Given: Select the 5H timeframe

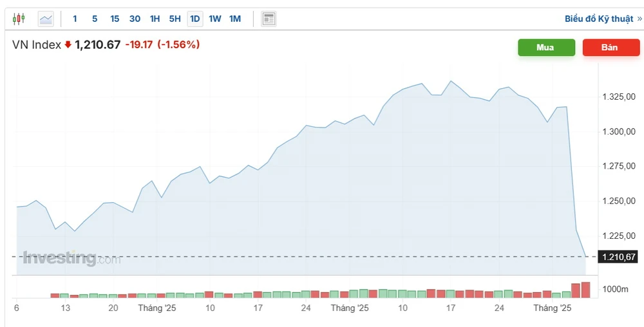Looking at the screenshot, I should pyautogui.click(x=175, y=19).
